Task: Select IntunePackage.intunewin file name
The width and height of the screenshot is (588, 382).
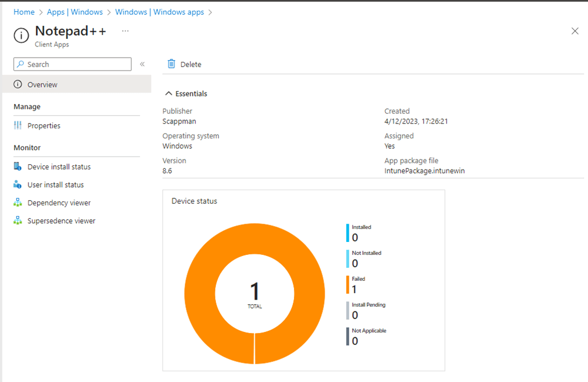Action: [x=425, y=171]
